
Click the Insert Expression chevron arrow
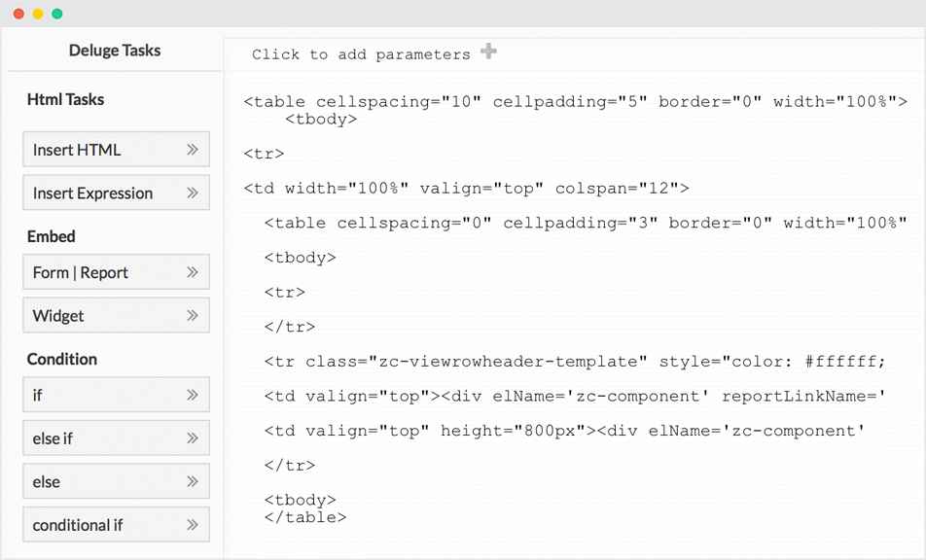[x=192, y=192]
